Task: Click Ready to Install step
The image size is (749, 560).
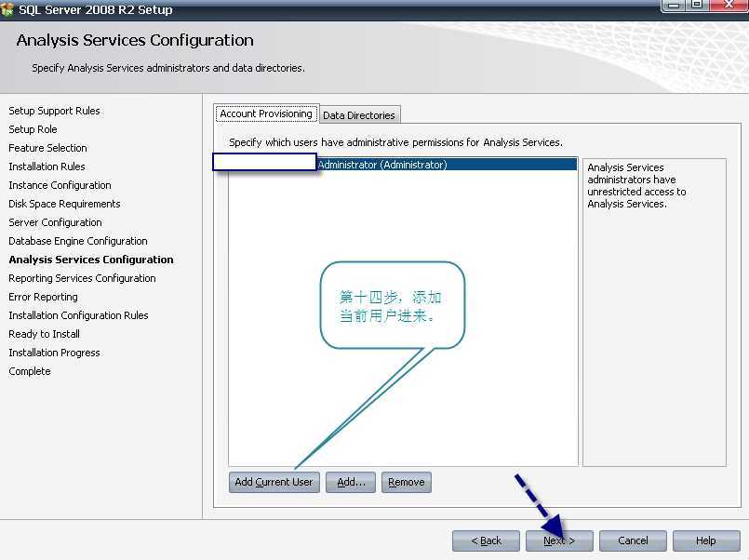Action: click(44, 334)
